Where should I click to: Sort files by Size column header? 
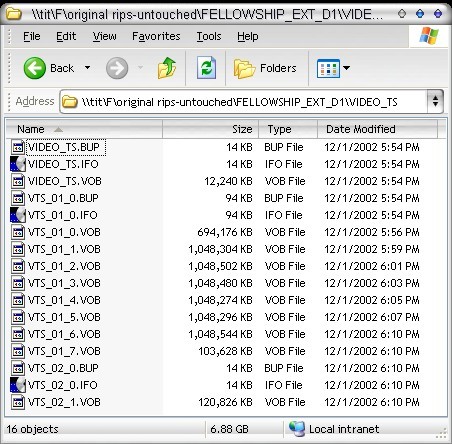pyautogui.click(x=211, y=129)
